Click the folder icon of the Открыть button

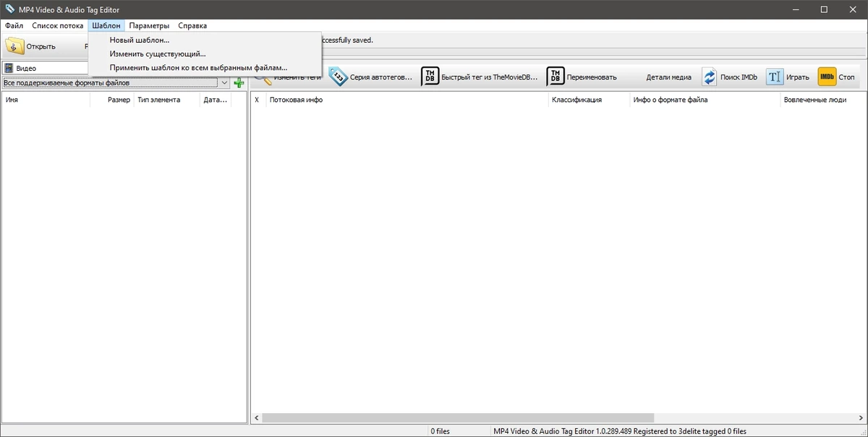[14, 46]
